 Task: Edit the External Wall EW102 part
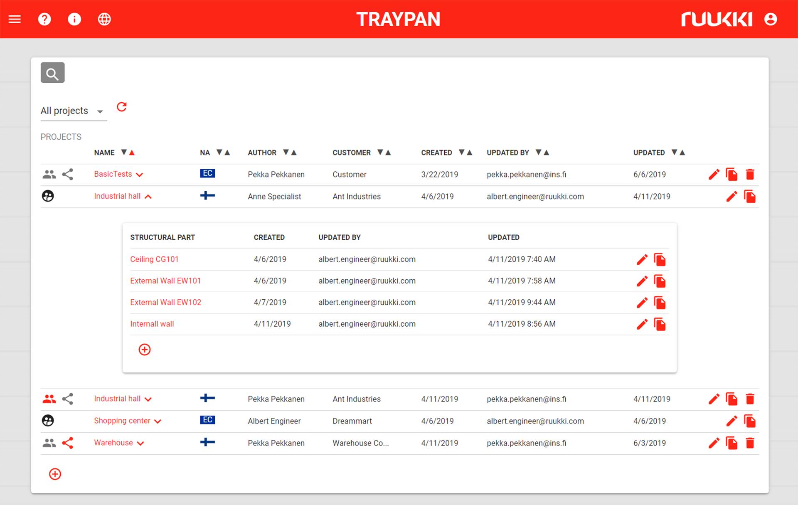click(642, 303)
